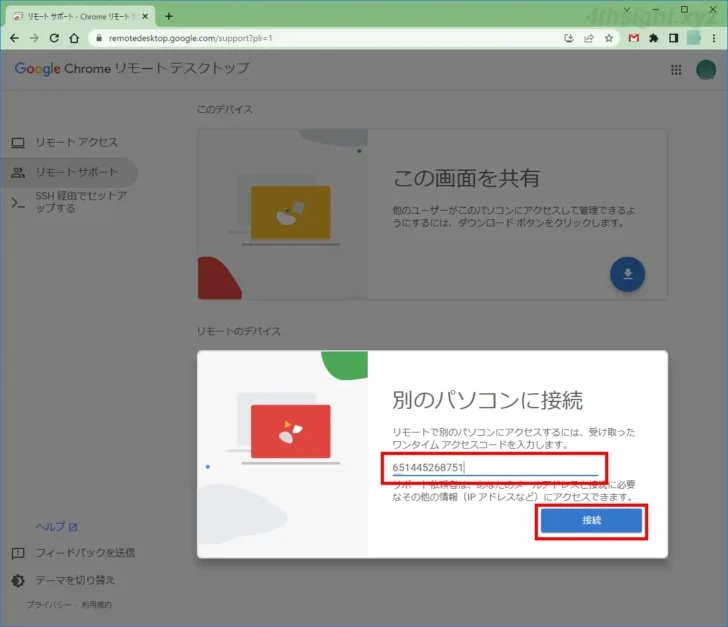Open リモート アクセス in the sidebar
The image size is (728, 627).
pos(68,142)
